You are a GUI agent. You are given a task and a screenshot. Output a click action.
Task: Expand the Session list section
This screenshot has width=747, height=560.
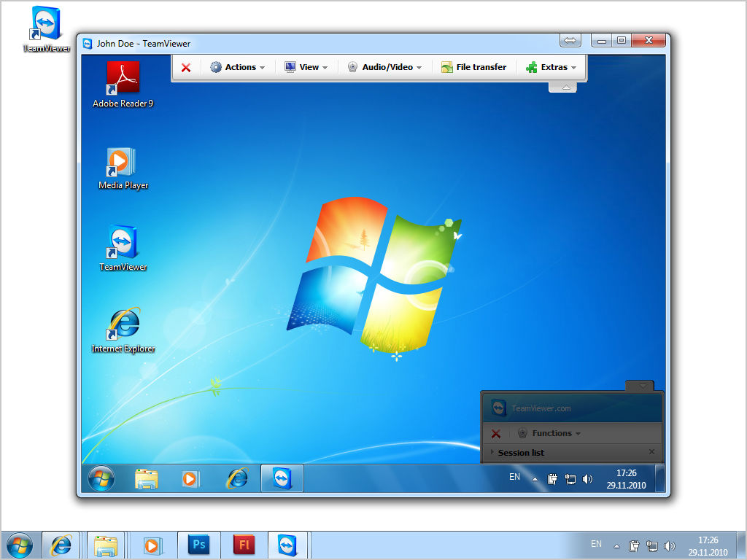pyautogui.click(x=521, y=453)
